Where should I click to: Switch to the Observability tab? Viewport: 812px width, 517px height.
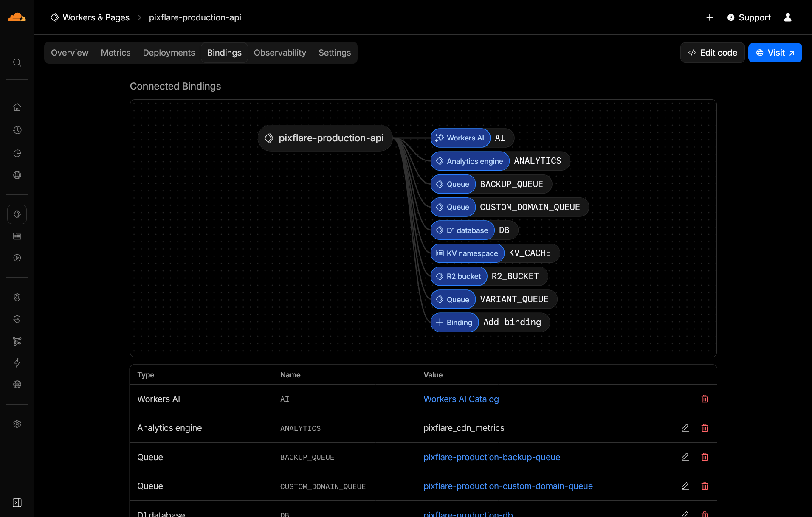(280, 53)
